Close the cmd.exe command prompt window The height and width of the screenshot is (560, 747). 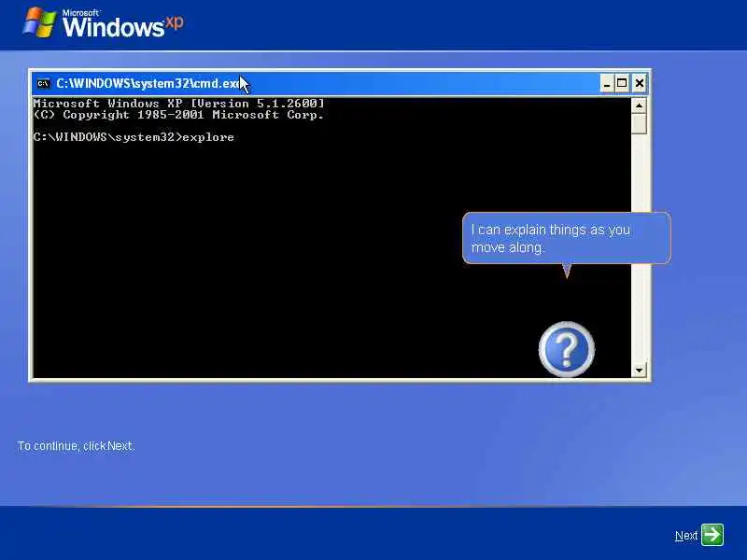coord(640,83)
